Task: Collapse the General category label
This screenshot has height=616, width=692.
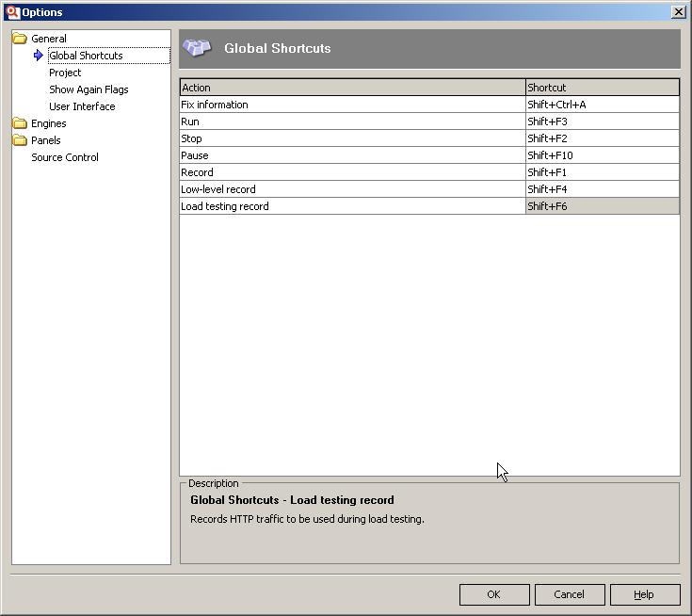Action: coord(49,39)
